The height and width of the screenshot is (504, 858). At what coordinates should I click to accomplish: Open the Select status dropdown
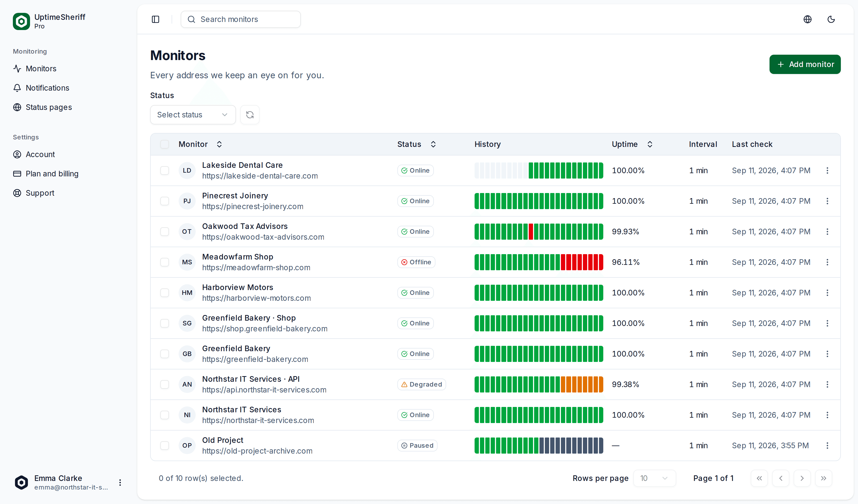193,115
